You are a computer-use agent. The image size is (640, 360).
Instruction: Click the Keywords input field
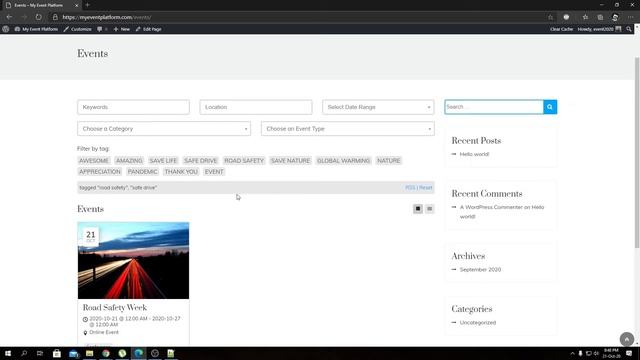pyautogui.click(x=133, y=107)
